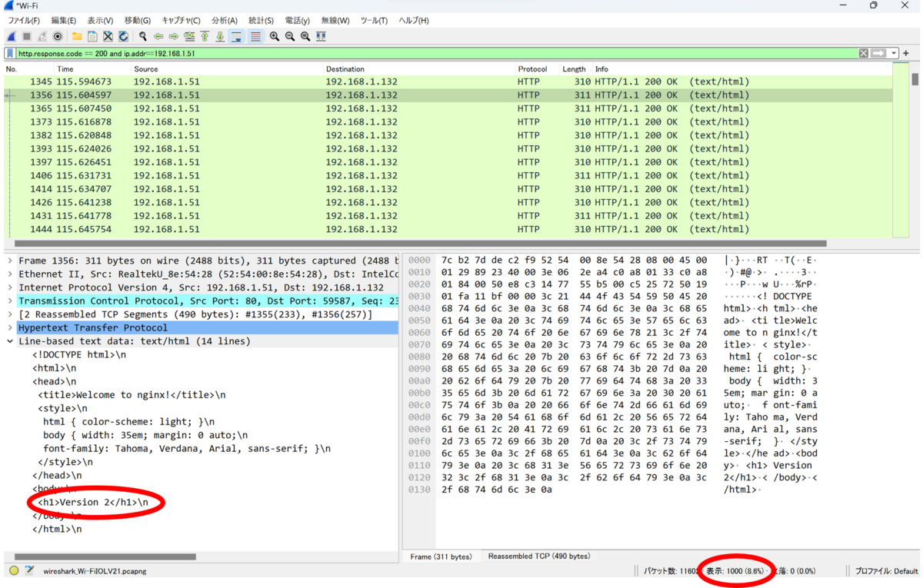Expand Internet Protocol Version 4 details
The width and height of the screenshot is (923, 588).
coord(9,287)
